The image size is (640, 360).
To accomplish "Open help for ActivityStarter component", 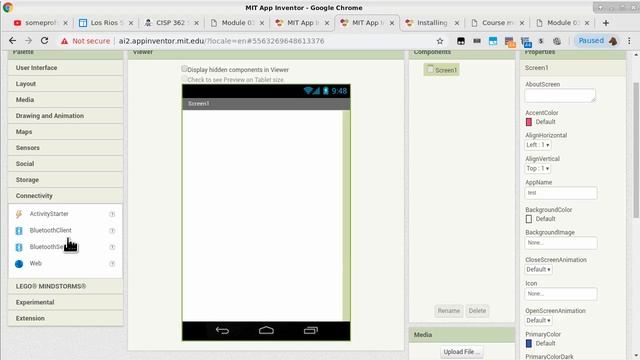I will [x=112, y=214].
